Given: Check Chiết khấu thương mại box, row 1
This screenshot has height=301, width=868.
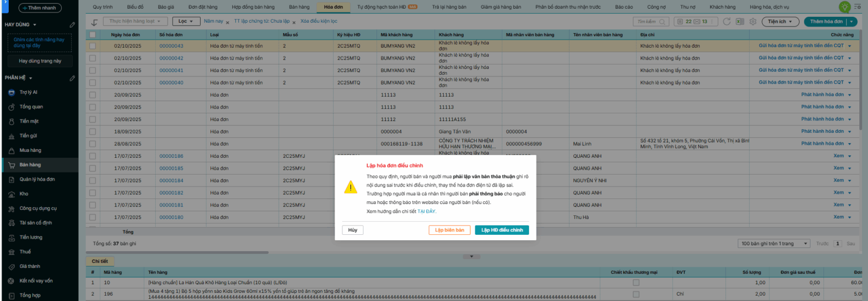Looking at the screenshot, I should pos(636,283).
